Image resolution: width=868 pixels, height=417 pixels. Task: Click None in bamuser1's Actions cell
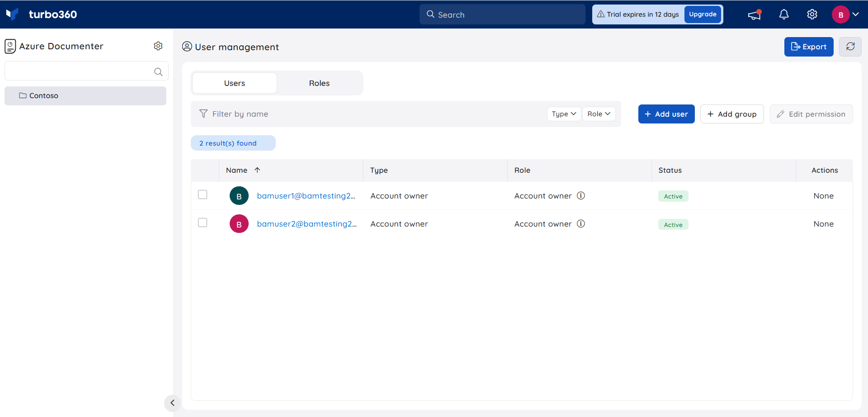tap(824, 196)
